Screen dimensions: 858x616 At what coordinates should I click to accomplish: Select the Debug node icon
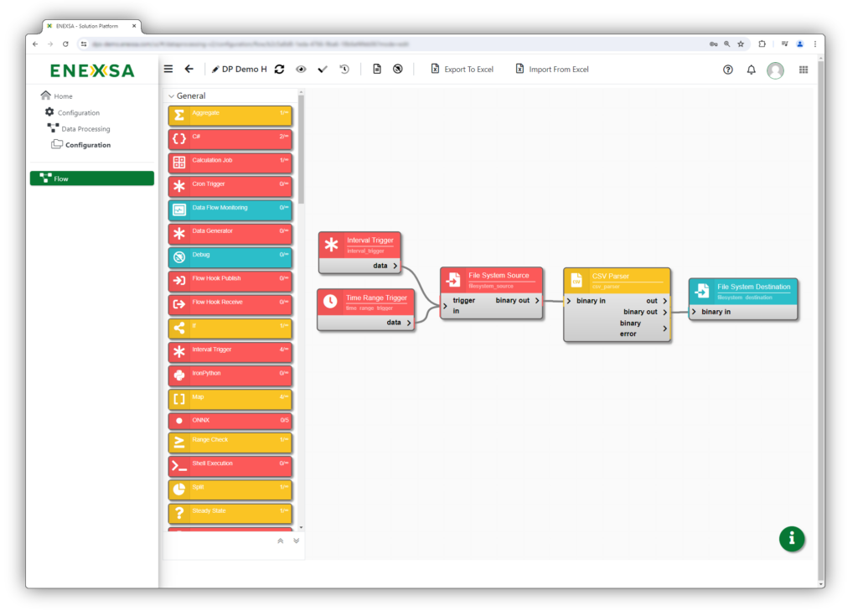click(179, 256)
